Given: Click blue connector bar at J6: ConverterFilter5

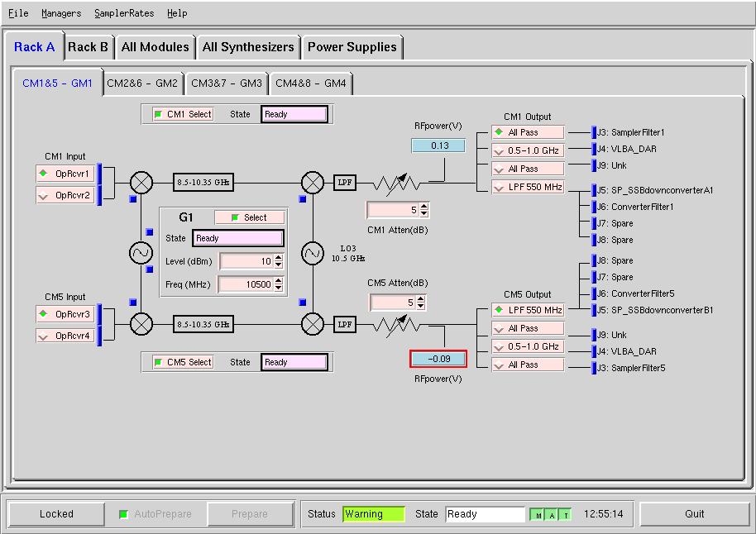Looking at the screenshot, I should (594, 293).
